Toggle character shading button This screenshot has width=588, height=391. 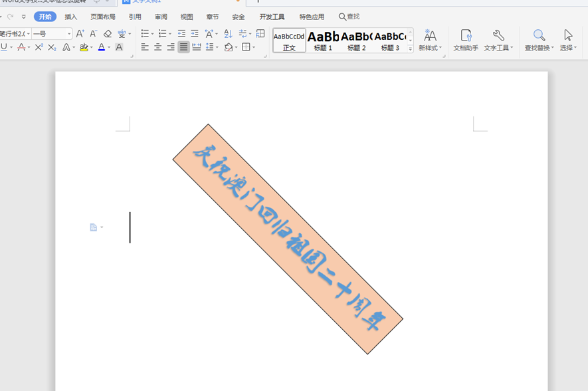[x=119, y=47]
